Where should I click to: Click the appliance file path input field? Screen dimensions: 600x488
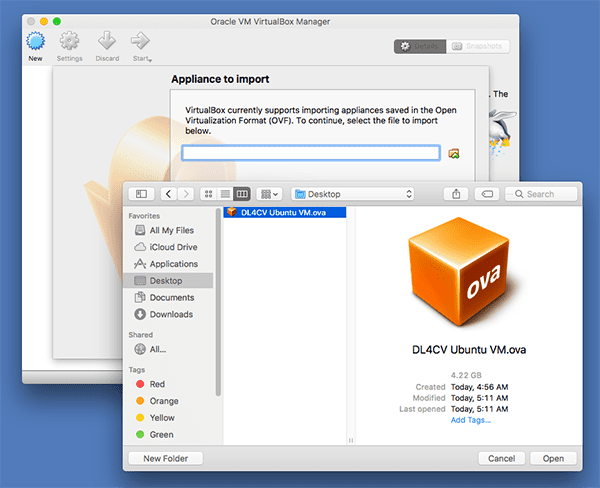311,153
